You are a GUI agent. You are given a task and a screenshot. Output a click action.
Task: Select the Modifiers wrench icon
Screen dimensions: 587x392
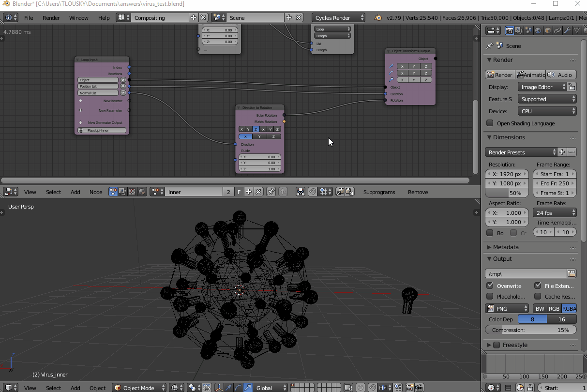coord(567,30)
